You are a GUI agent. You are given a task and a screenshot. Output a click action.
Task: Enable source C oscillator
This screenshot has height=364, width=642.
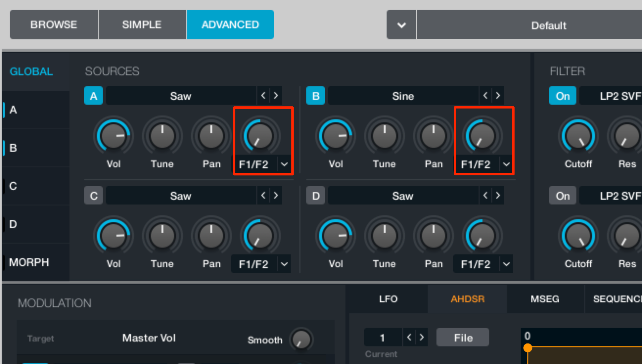pos(93,195)
